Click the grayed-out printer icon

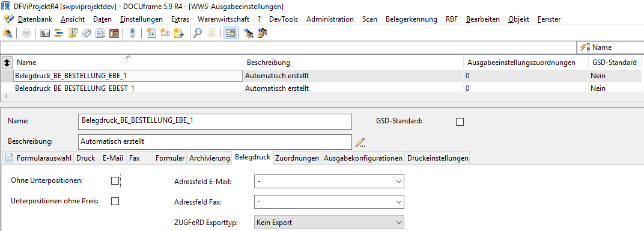click(26, 33)
